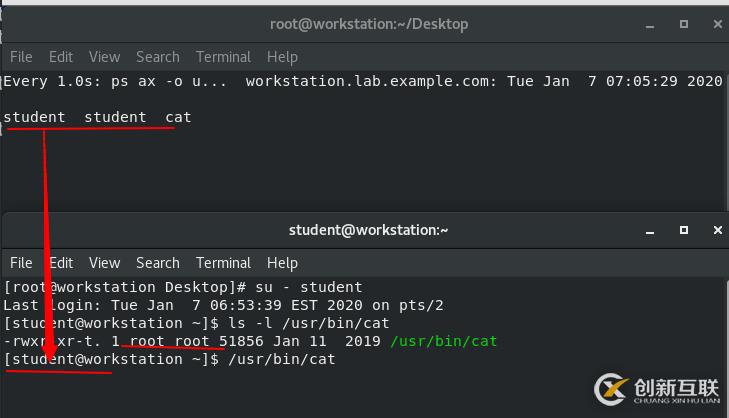
Task: Open Edit menu in student@workstation terminal
Action: pyautogui.click(x=61, y=263)
